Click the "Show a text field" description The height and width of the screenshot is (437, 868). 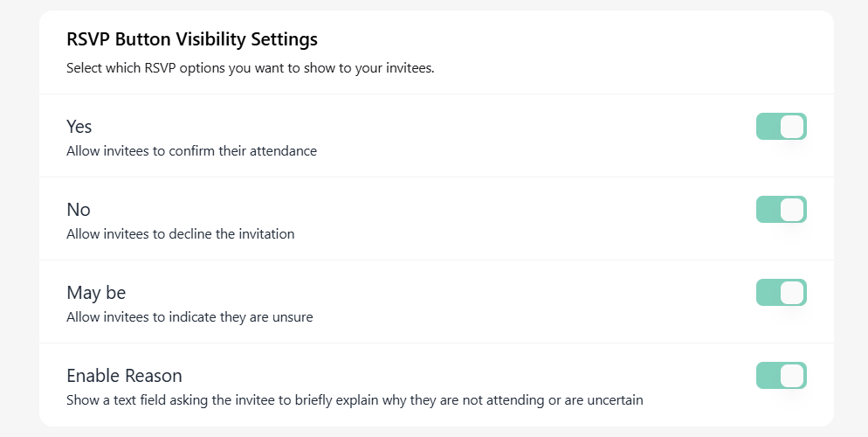(355, 399)
